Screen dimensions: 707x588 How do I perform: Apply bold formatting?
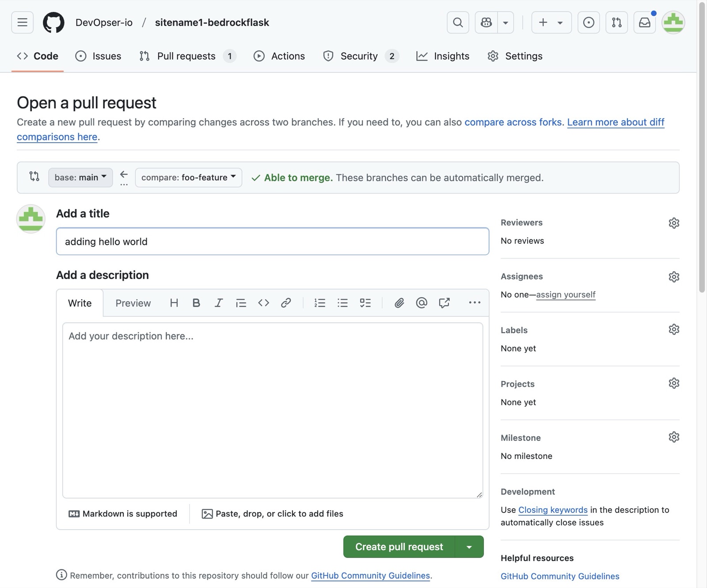coord(196,303)
